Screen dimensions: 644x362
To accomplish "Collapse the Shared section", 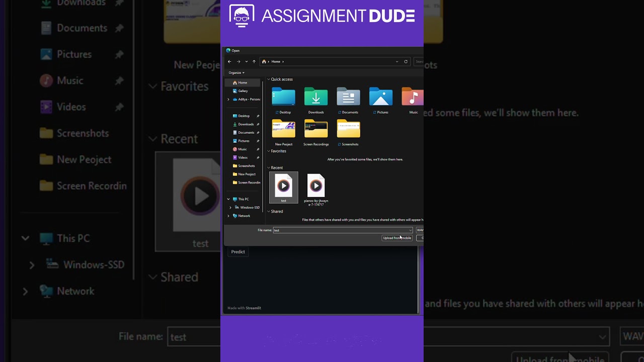I will [x=269, y=212].
